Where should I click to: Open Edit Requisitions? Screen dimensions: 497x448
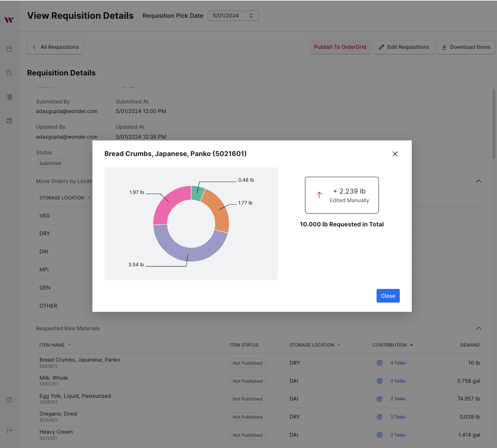pyautogui.click(x=404, y=47)
